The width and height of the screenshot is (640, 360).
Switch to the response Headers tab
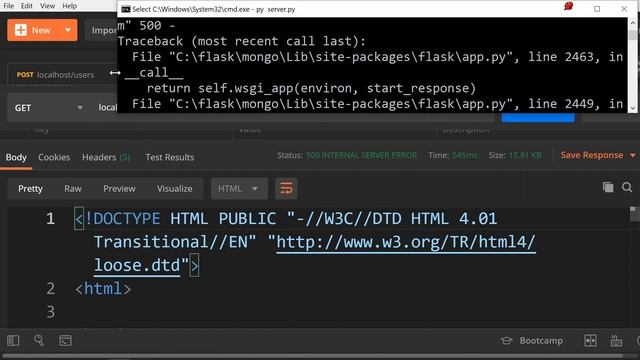106,158
